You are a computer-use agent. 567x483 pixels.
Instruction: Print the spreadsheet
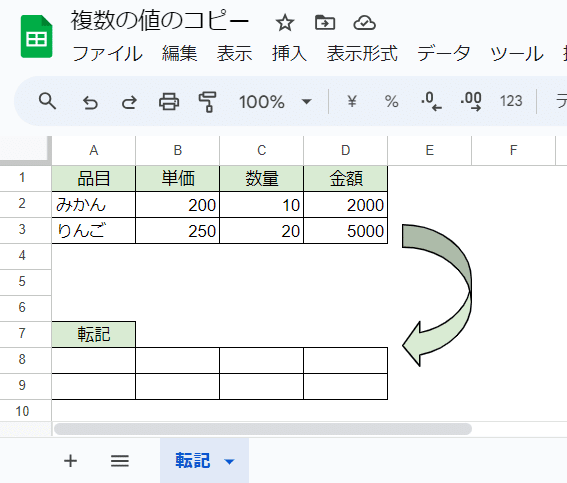pyautogui.click(x=169, y=102)
